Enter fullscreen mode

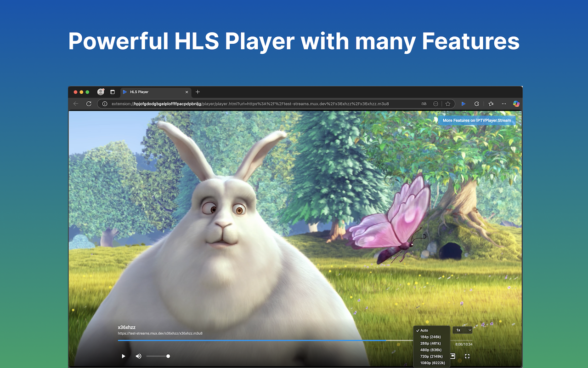point(467,356)
